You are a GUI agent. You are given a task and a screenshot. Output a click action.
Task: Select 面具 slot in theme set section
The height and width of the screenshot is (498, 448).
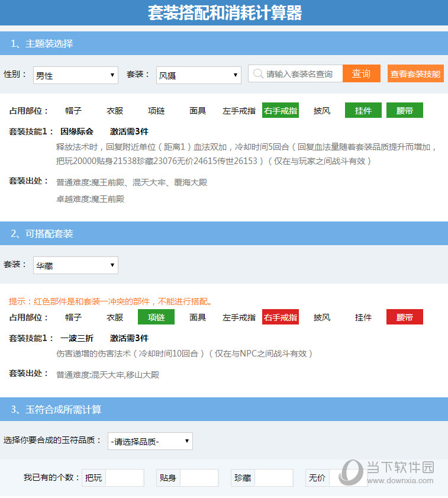tap(198, 111)
